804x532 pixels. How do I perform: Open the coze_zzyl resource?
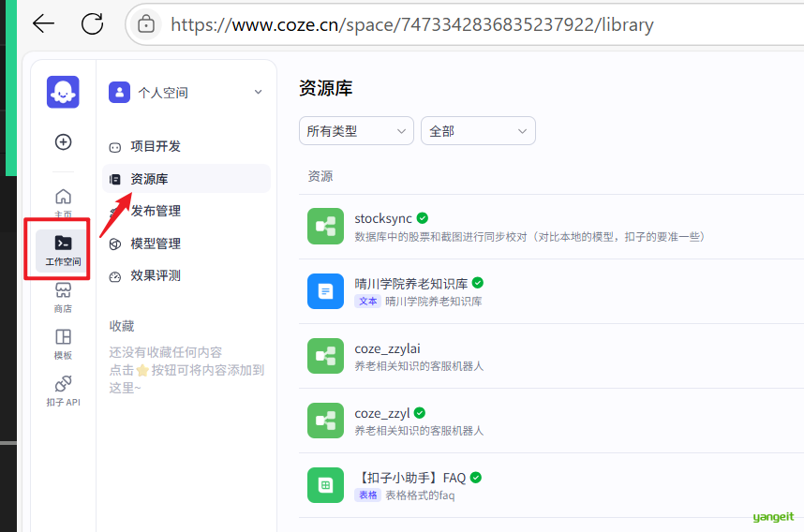(382, 413)
